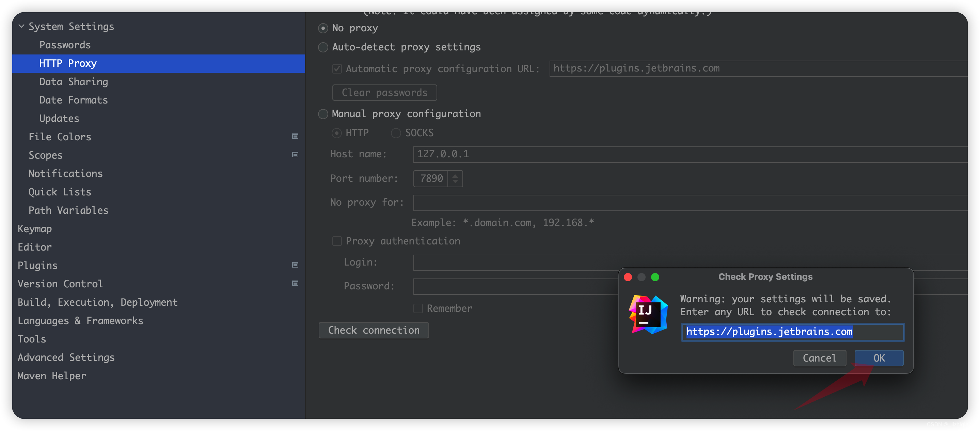Click the project-level icon beside Plugins

coord(295,265)
